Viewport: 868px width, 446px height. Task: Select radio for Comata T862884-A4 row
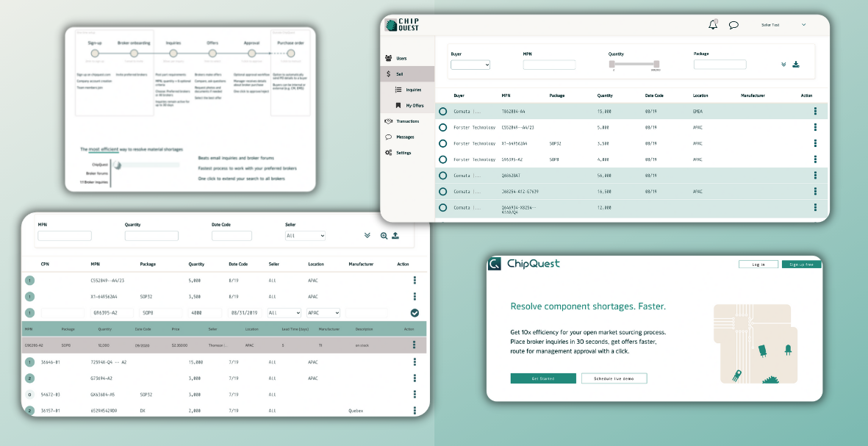click(x=442, y=112)
